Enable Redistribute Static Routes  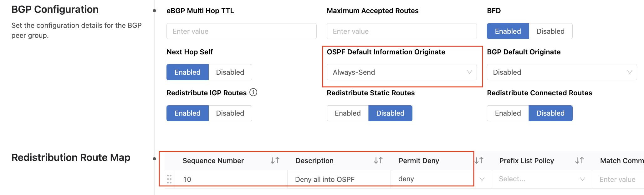[348, 113]
